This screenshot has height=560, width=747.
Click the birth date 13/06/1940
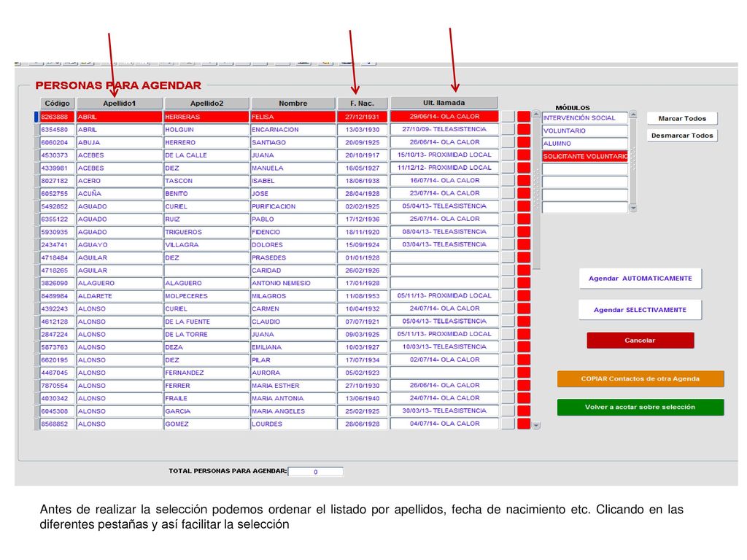click(363, 399)
